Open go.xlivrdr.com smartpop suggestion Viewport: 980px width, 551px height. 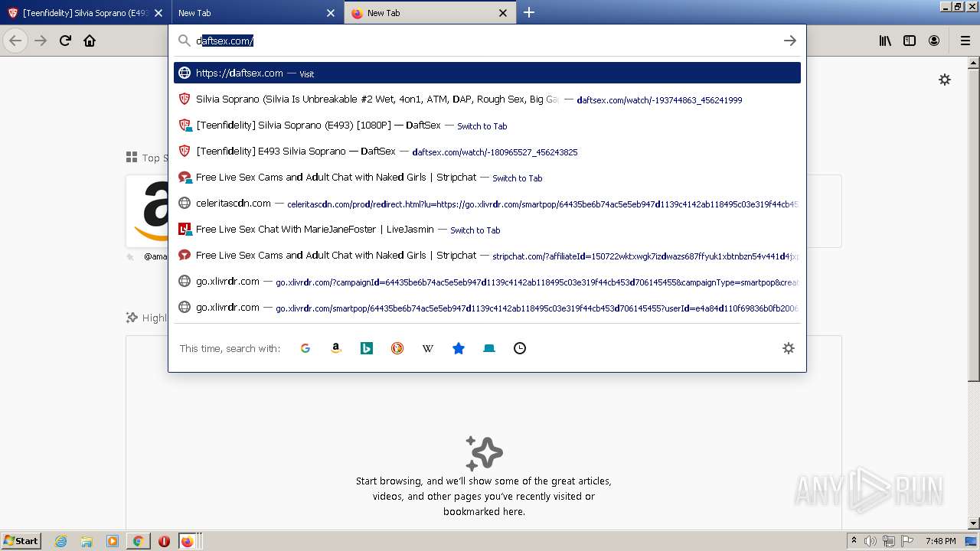coord(487,308)
